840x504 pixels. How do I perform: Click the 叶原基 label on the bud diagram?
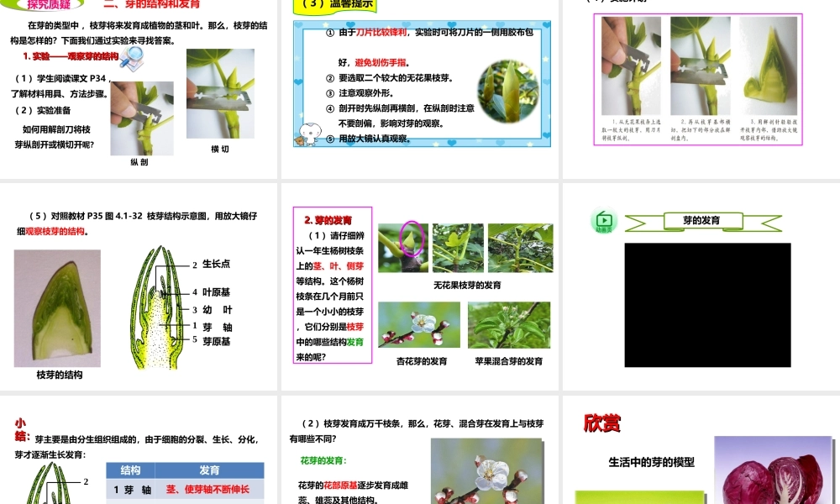pos(217,292)
